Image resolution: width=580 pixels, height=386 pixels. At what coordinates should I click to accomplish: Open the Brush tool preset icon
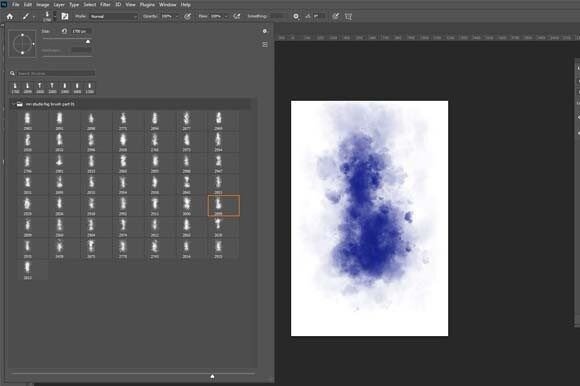pyautogui.click(x=26, y=16)
